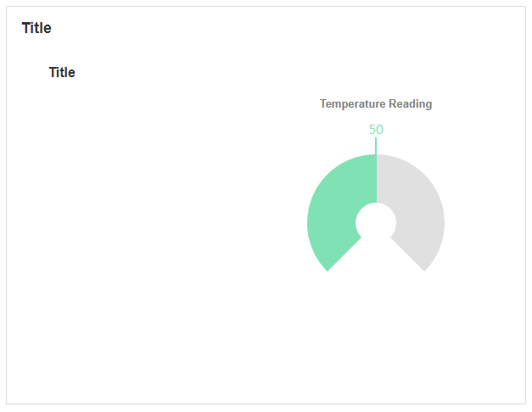Click empty panel area beneath the gauge

pyautogui.click(x=376, y=339)
